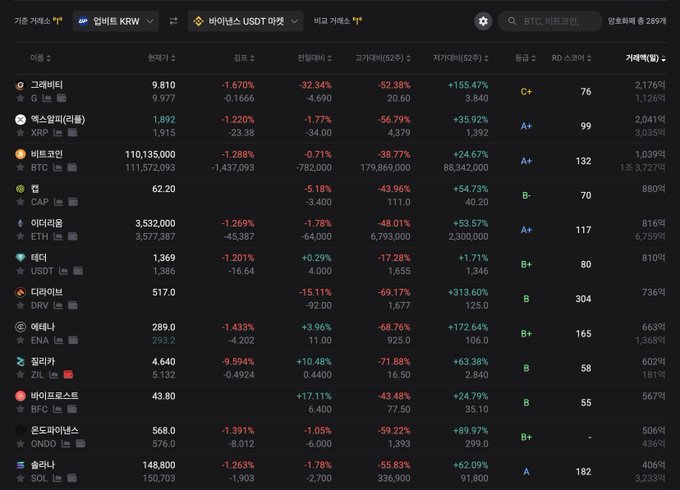This screenshot has width=680, height=490.
Task: Favorite 그래비티 (G) with star
Action: pyautogui.click(x=20, y=98)
